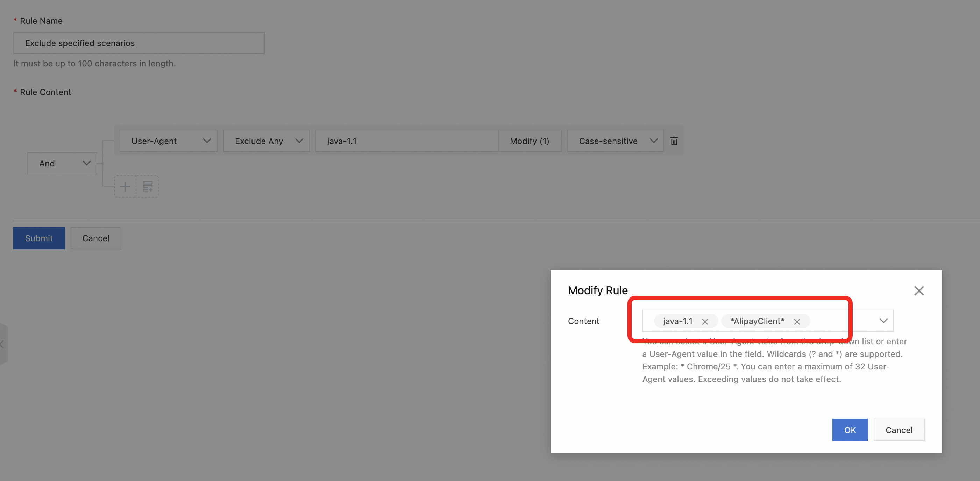Cancel the rule form next to Submit
The height and width of the screenshot is (481, 980).
(x=96, y=238)
